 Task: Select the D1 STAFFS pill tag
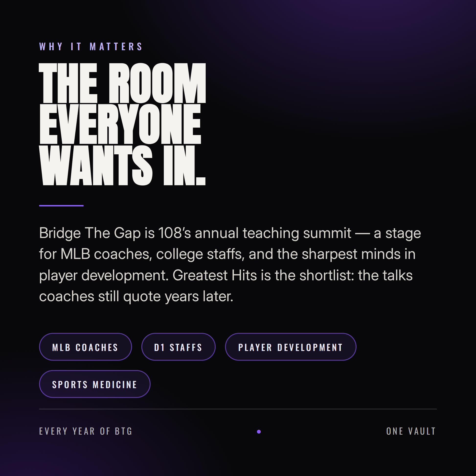coord(178,347)
